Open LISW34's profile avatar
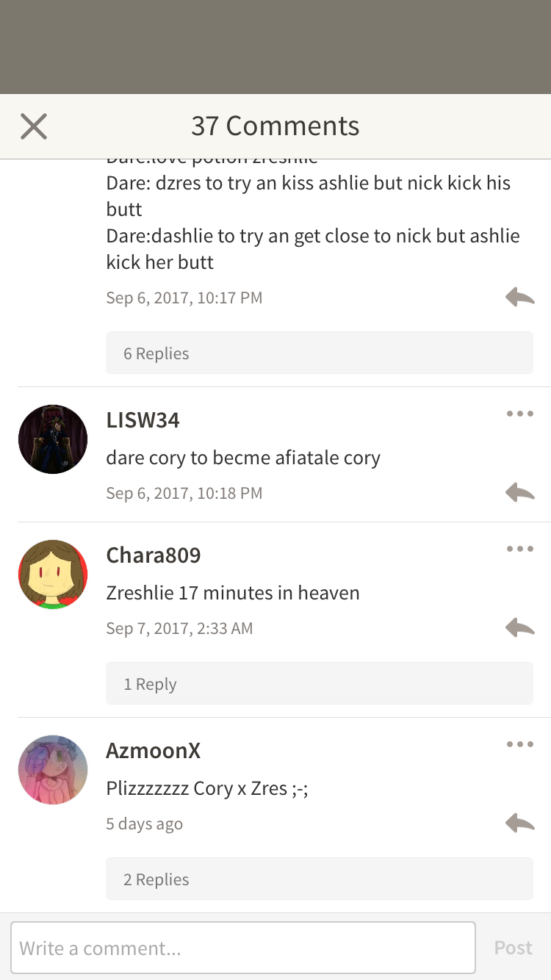The width and height of the screenshot is (551, 980). pyautogui.click(x=53, y=439)
